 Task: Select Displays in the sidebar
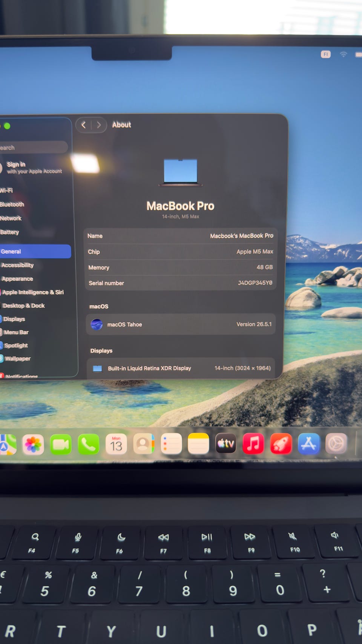[14, 319]
